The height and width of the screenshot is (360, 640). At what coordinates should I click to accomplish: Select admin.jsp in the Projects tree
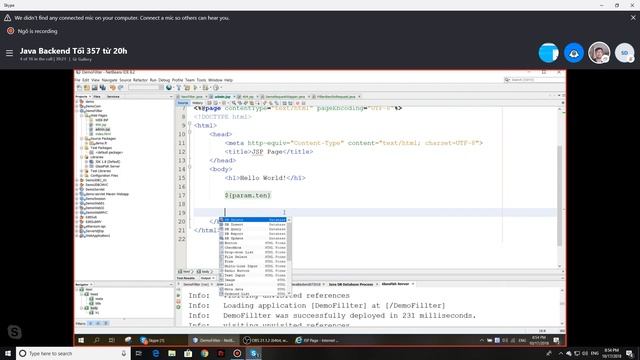(102, 129)
